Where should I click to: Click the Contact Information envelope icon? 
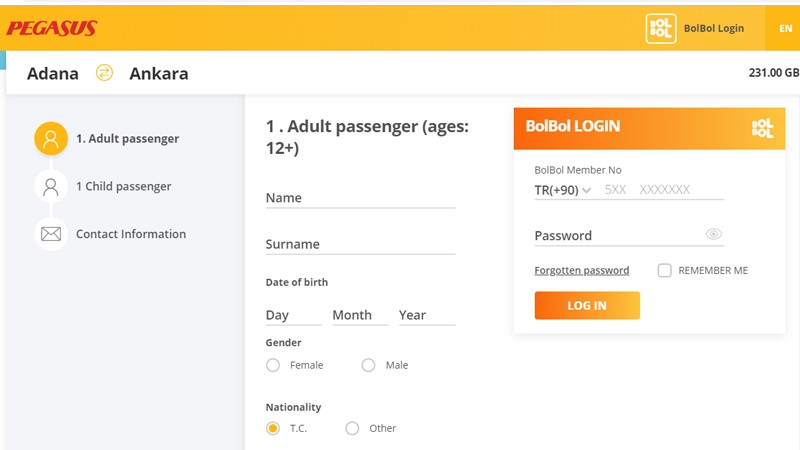click(x=51, y=234)
